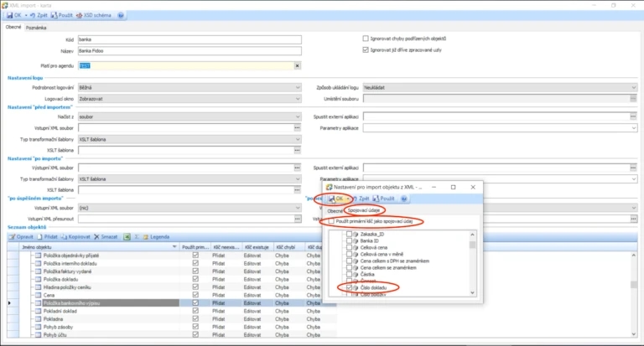
Task: Click Zpět in Nastavení pro import dialog
Action: coord(361,199)
